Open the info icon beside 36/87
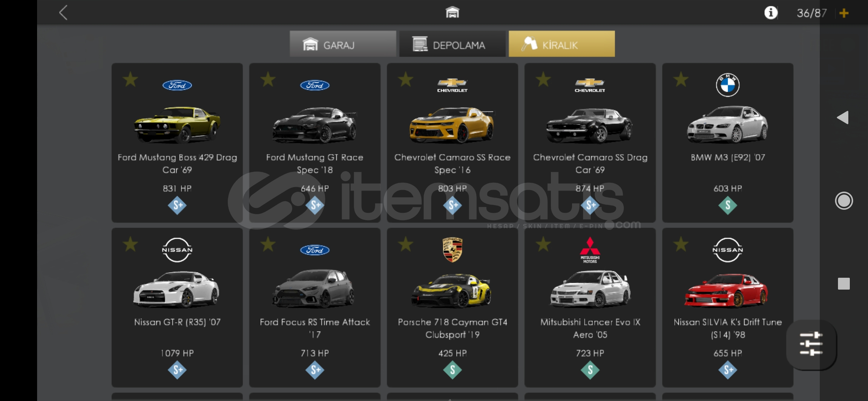Viewport: 868px width, 401px height. point(771,13)
